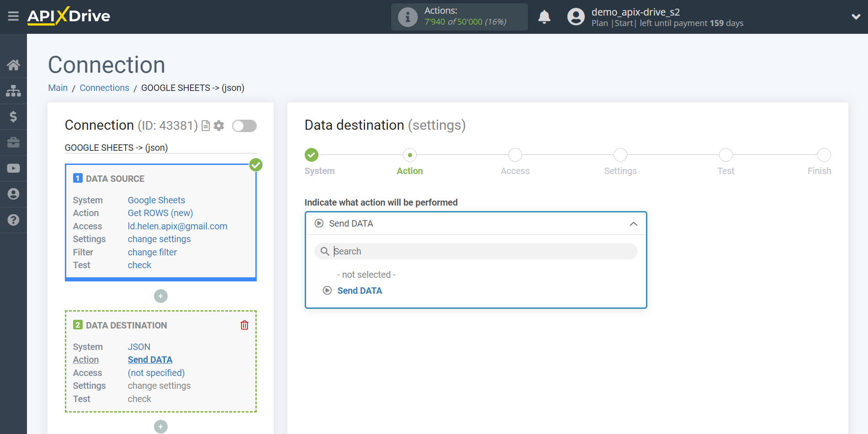Screen dimensions: 868x434
Task: Delete the data destination block
Action: point(244,325)
